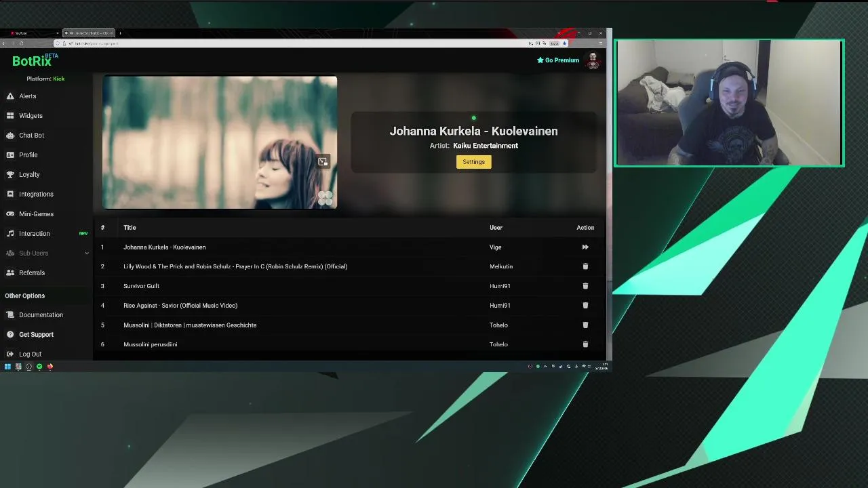Viewport: 868px width, 488px height.
Task: Open the user avatar menu
Action: [593, 60]
